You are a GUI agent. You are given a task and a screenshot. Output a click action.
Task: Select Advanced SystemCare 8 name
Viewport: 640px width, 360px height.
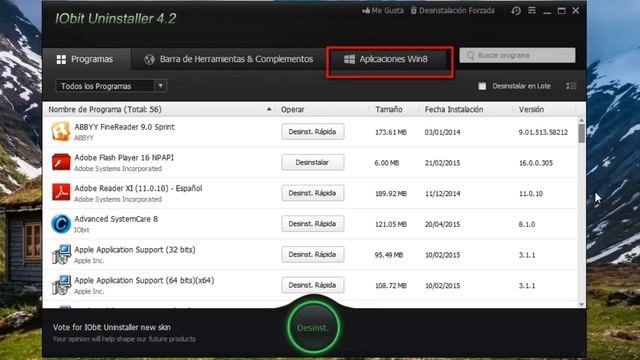coord(116,219)
